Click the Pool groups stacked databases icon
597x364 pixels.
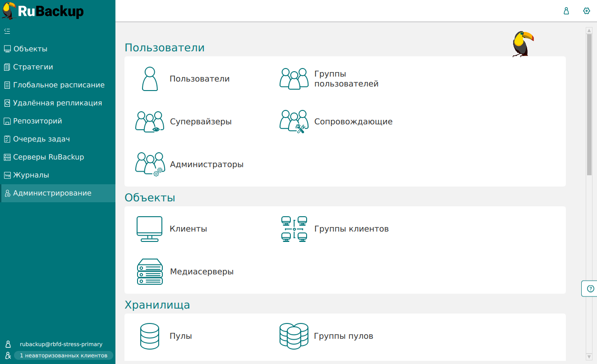coord(294,336)
